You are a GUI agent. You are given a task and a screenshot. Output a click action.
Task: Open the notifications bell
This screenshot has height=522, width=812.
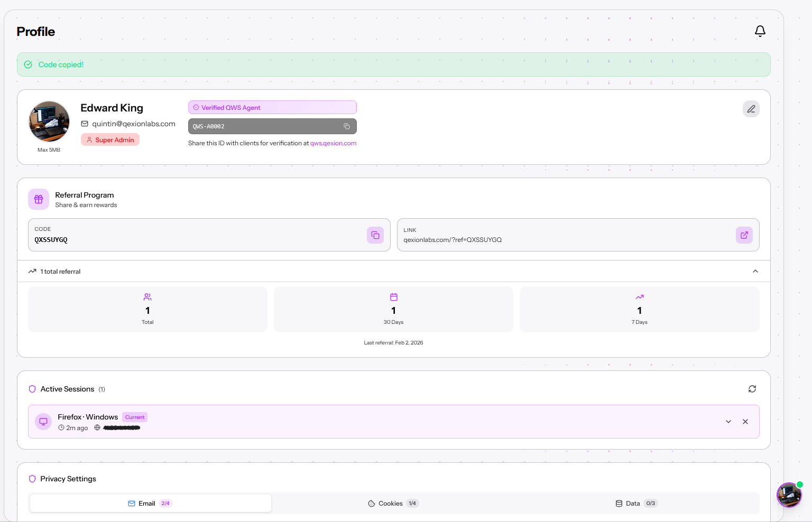coord(760,31)
